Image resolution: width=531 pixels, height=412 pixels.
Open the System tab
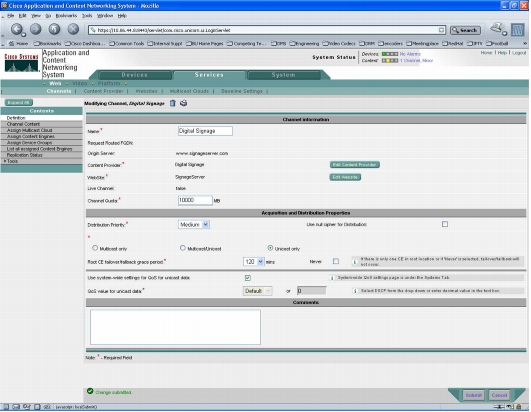pos(283,75)
